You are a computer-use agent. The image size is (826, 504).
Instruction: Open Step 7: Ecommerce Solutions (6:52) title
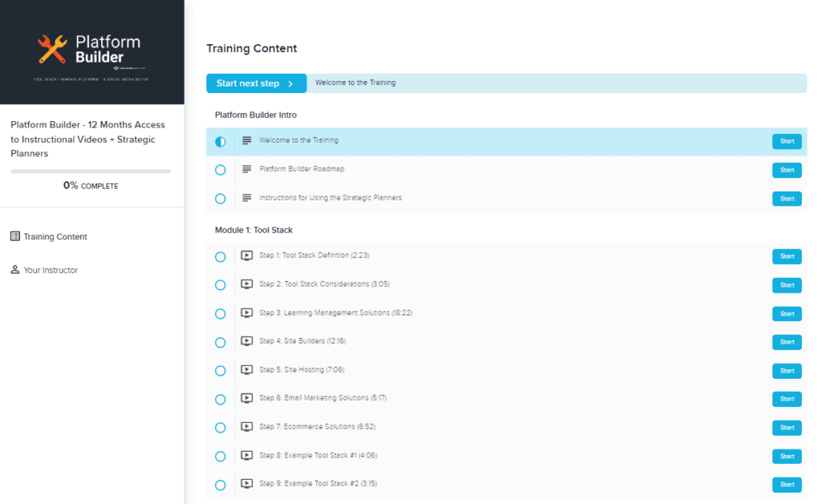pyautogui.click(x=317, y=426)
